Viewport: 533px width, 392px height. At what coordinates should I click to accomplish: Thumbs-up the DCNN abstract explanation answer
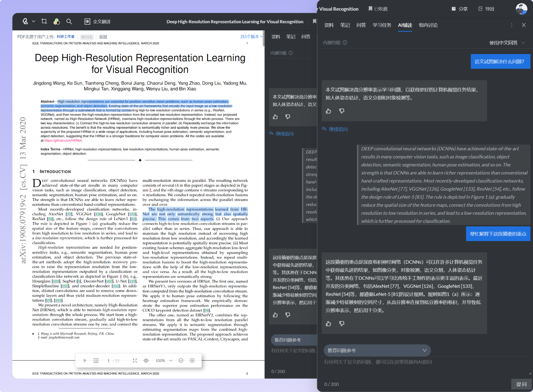328,324
